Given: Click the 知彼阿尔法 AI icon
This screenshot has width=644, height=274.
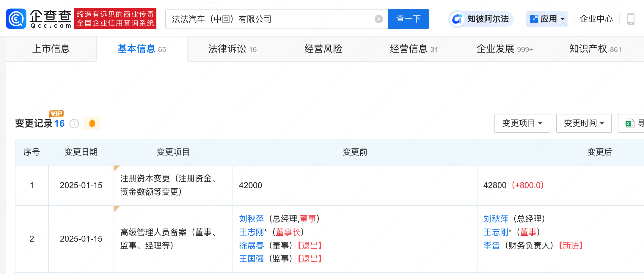Looking at the screenshot, I should coord(457,19).
